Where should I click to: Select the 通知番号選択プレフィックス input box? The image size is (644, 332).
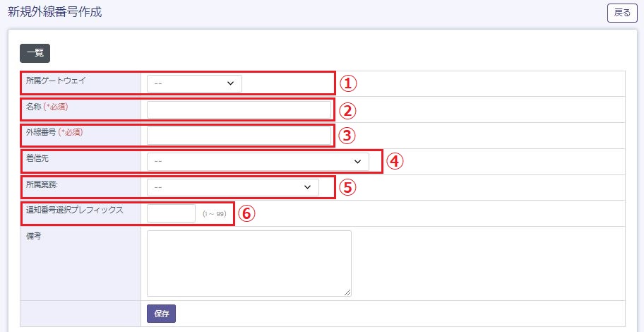coord(171,213)
